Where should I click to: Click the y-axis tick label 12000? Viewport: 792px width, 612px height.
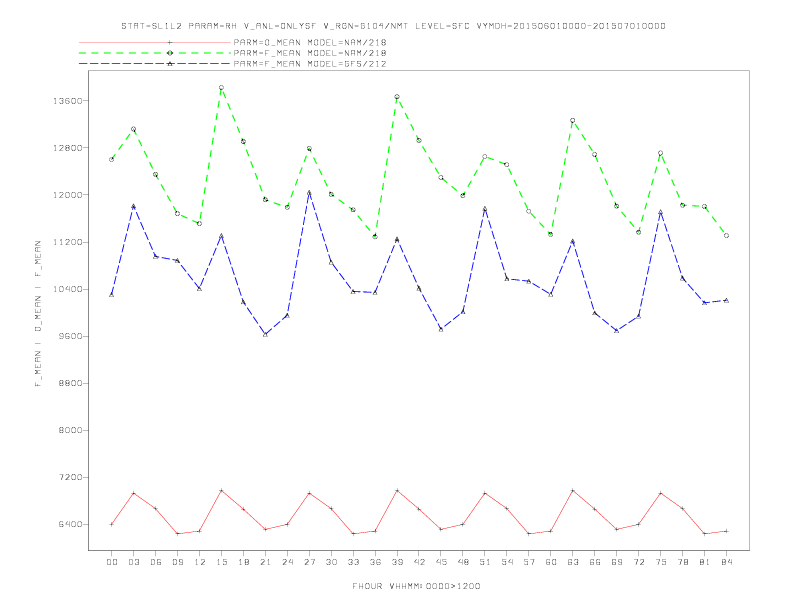coord(68,195)
